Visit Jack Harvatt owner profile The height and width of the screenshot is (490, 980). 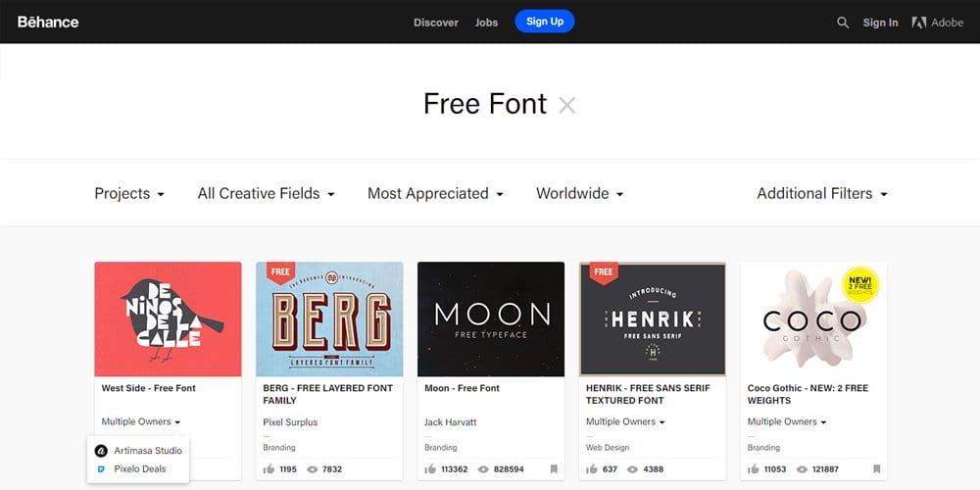[450, 422]
